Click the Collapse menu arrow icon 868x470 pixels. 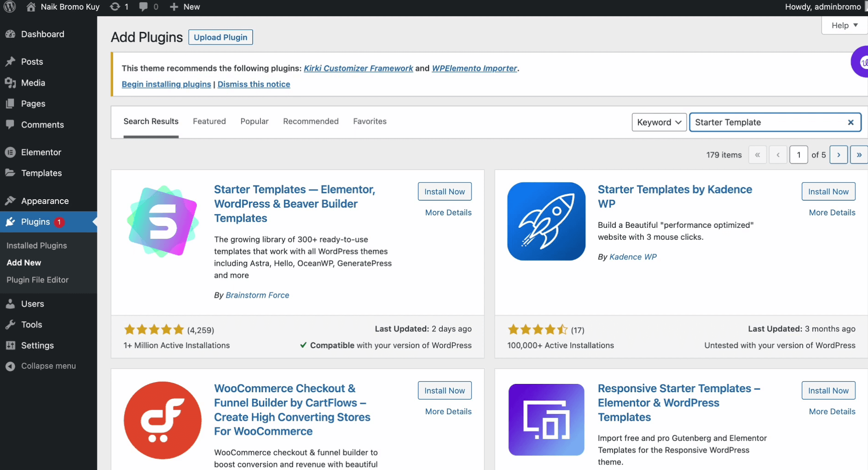(10, 366)
